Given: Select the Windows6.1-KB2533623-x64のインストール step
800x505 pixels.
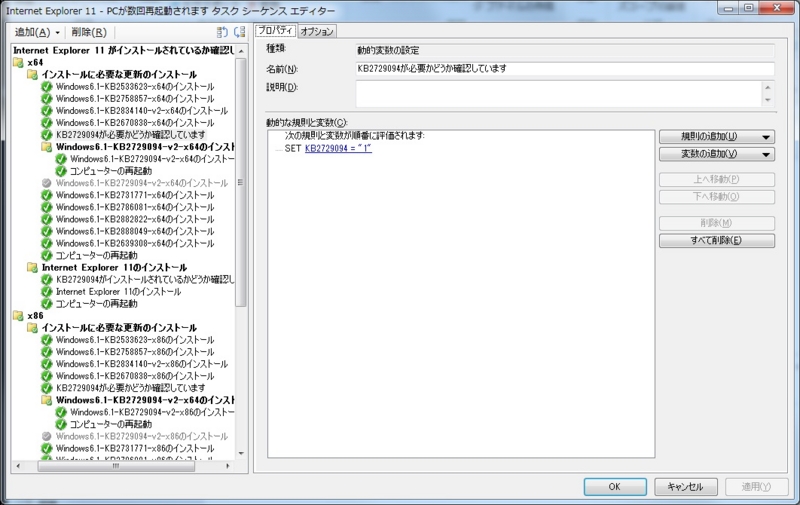Looking at the screenshot, I should pos(135,87).
